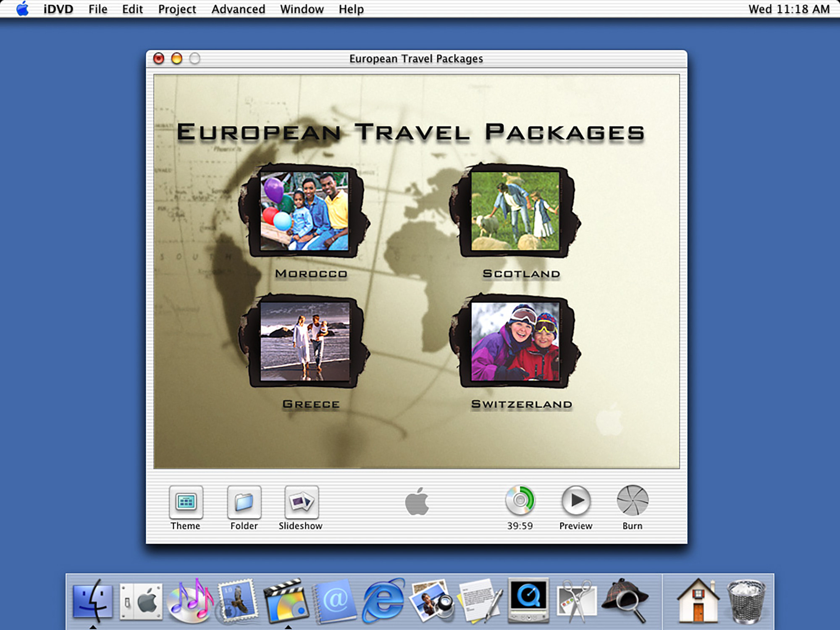Switch to iDVD's clapperboard icon in the Dock
Image resolution: width=840 pixels, height=630 pixels.
pyautogui.click(x=286, y=601)
